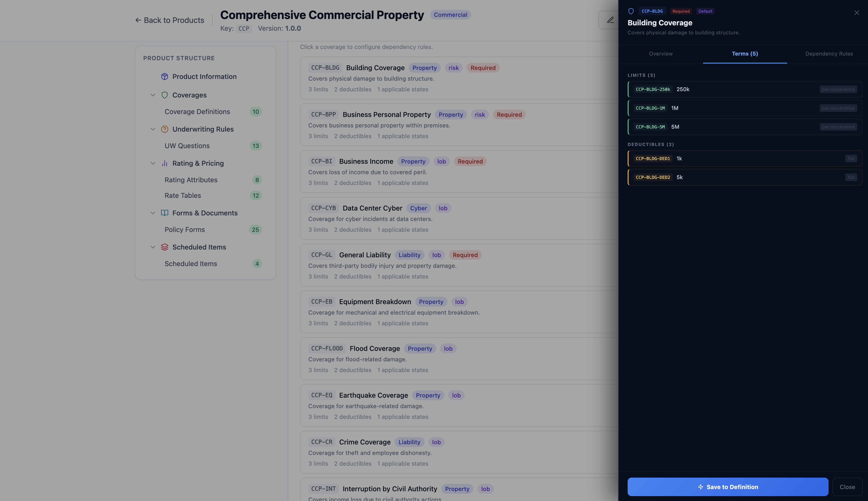
Task: Click the Coverages shield icon in sidebar
Action: (x=164, y=95)
